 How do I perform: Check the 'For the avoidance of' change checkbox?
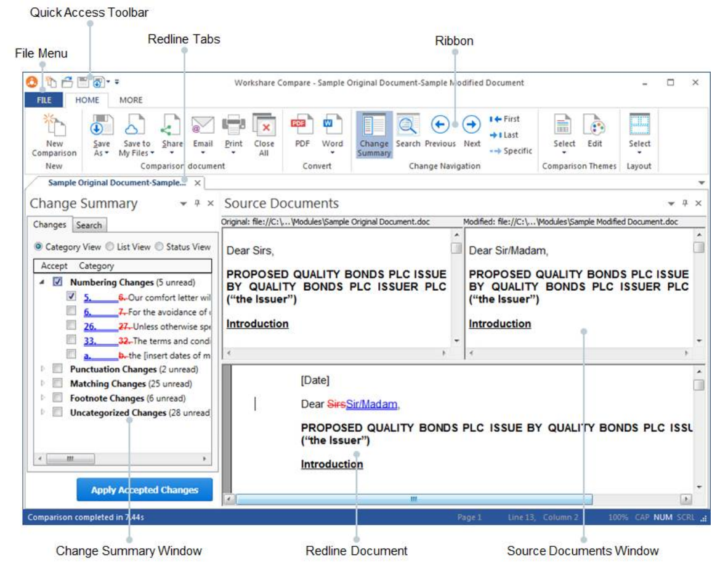[x=71, y=310]
